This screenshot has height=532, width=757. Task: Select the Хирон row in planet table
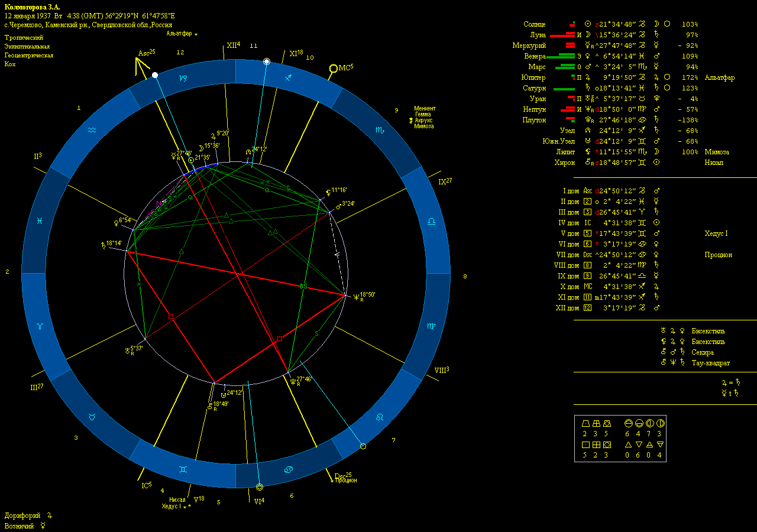(639, 163)
